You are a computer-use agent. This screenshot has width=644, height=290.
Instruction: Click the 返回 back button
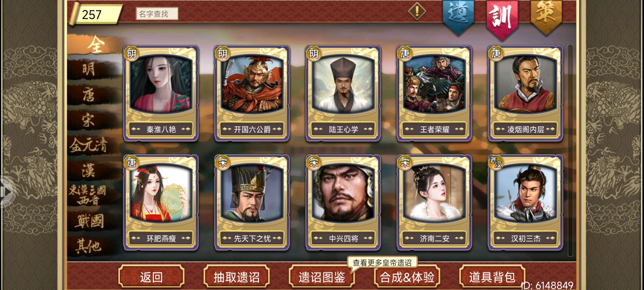151,277
